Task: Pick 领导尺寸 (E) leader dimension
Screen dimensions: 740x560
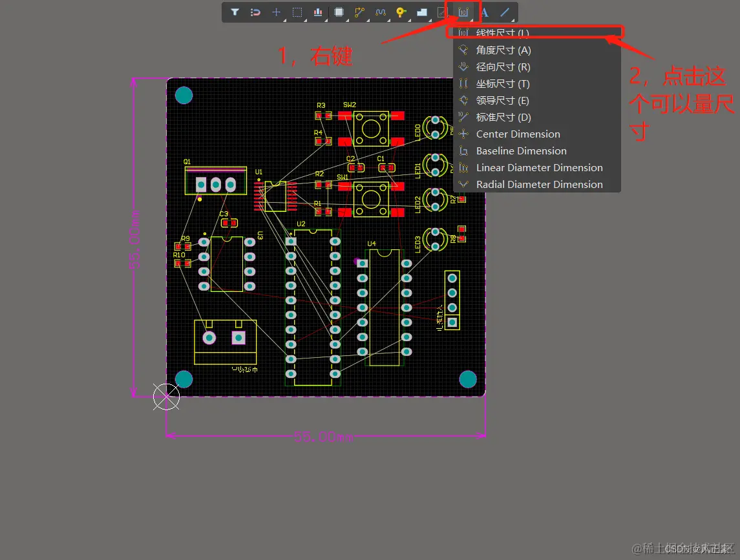Action: [x=536, y=101]
